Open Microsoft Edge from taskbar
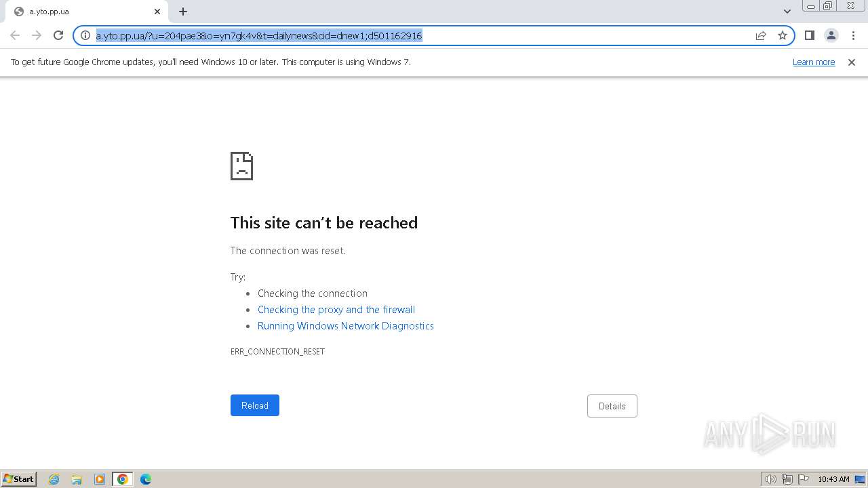Image resolution: width=868 pixels, height=488 pixels. [146, 479]
